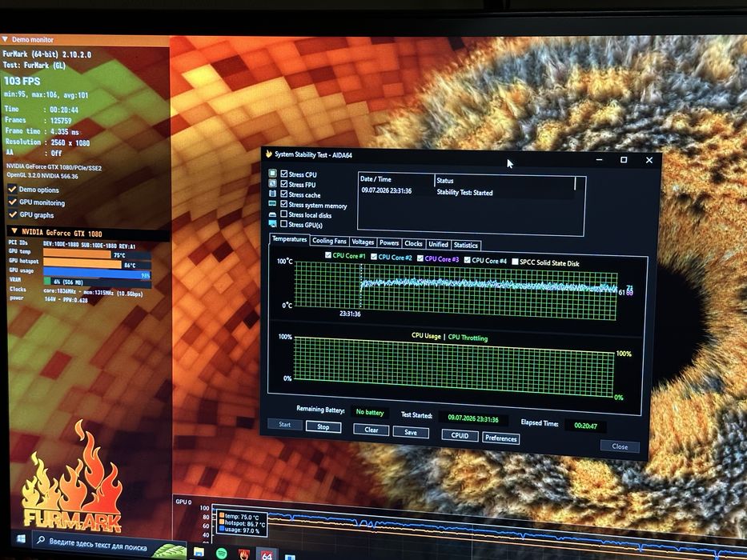Enable the Stress GPU(s) checkbox
The width and height of the screenshot is (747, 560).
284,224
